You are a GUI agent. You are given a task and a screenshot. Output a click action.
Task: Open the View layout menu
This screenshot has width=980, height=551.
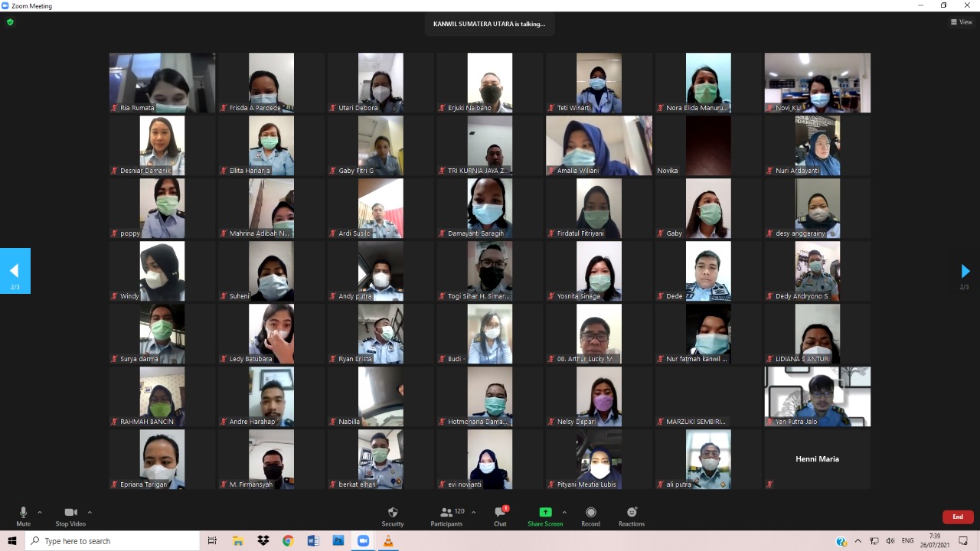(x=961, y=22)
